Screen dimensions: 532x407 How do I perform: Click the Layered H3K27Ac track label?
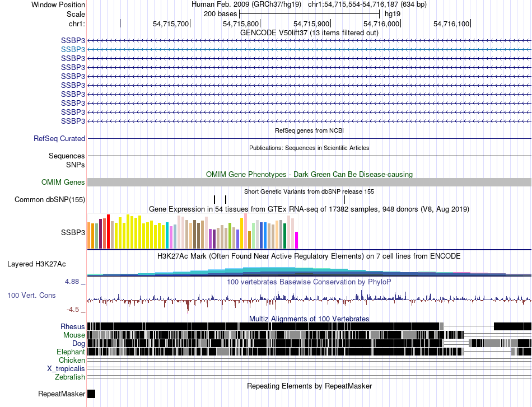click(36, 264)
